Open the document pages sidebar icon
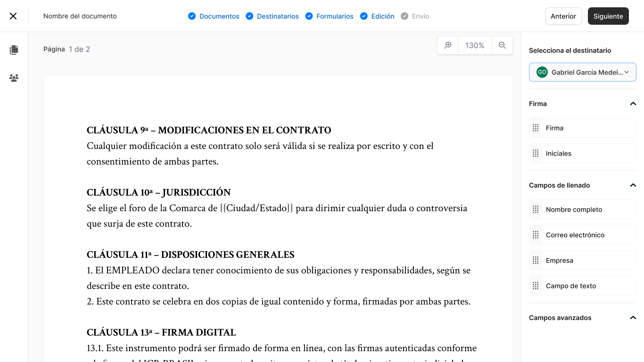The image size is (644, 362). click(x=14, y=49)
